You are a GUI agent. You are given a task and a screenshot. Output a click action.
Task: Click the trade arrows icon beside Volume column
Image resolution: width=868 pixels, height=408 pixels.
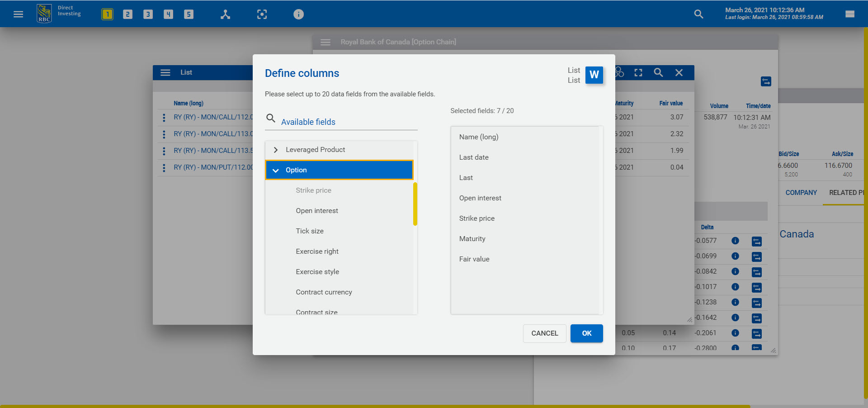pyautogui.click(x=766, y=81)
